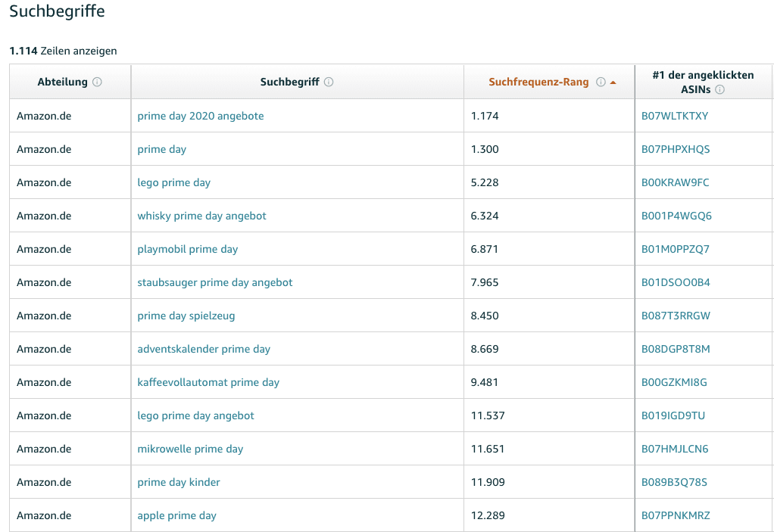Select rank value 11.909
774x532 pixels.
click(488, 482)
